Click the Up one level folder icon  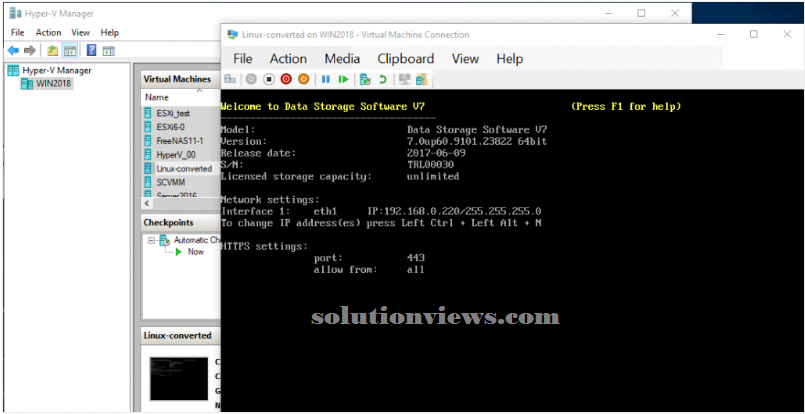click(x=52, y=50)
